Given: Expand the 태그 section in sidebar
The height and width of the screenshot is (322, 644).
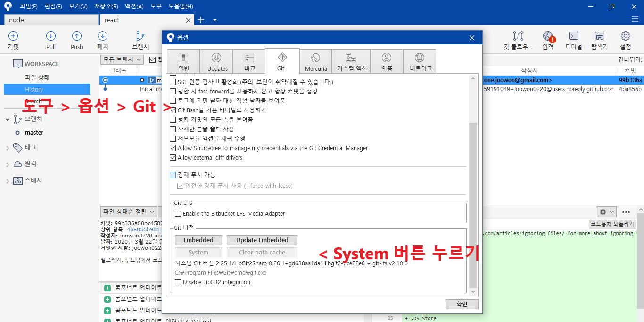Looking at the screenshot, I should click(8, 148).
